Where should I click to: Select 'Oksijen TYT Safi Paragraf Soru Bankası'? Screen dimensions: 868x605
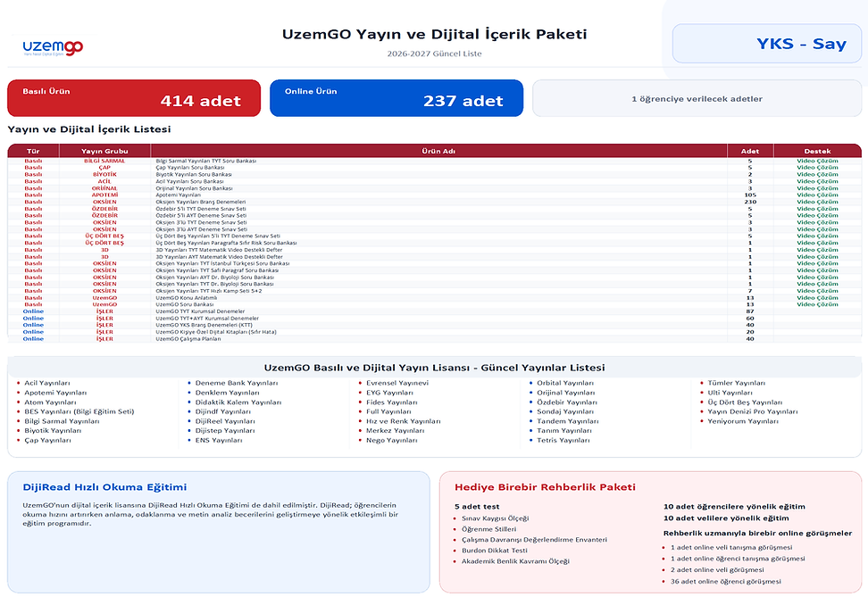tap(435, 270)
